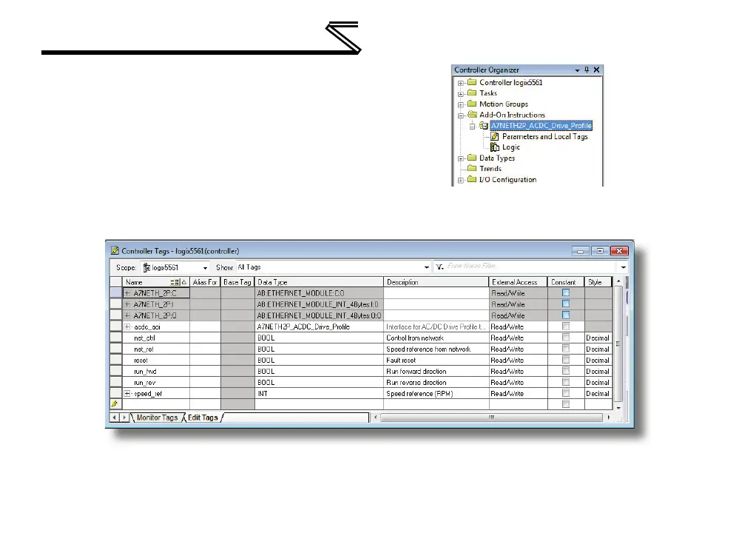This screenshot has height=533, width=756.
Task: Select the net_ctrl tag name cell
Action: (x=156, y=338)
